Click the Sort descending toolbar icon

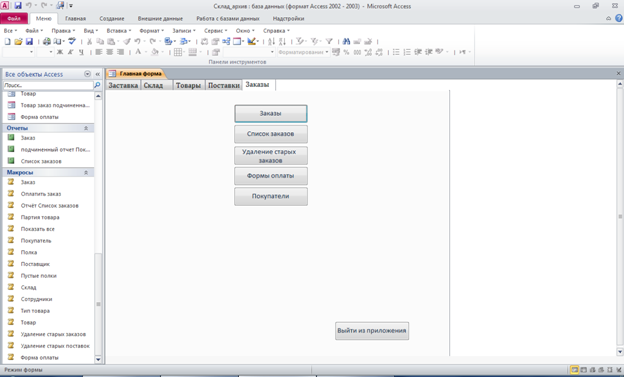coord(282,41)
